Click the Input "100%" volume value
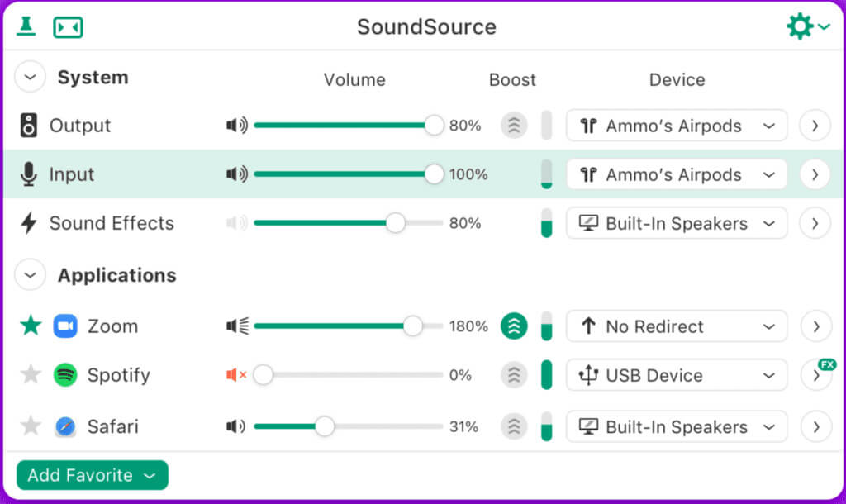The image size is (846, 504). [x=468, y=174]
